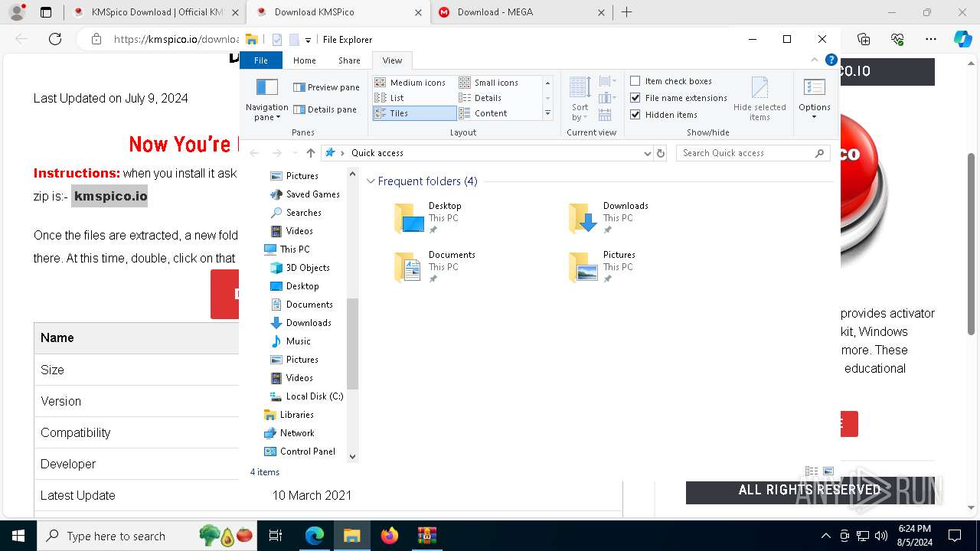Select the Tiles layout
Viewport: 980px width, 551px height.
[414, 113]
